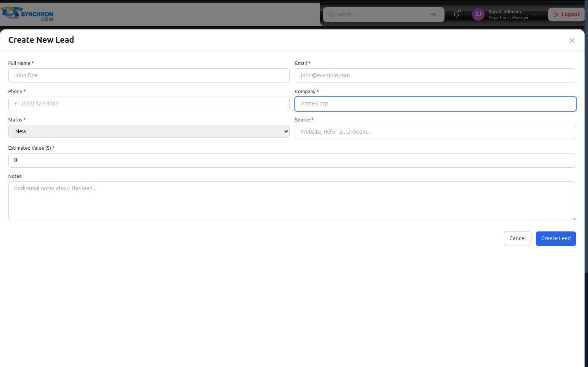Click into the Phone field
588x367 pixels.
point(149,104)
